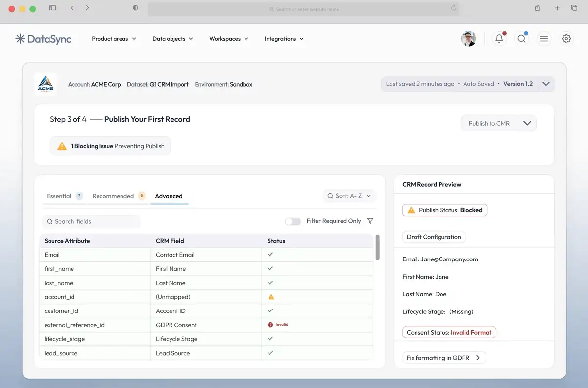The width and height of the screenshot is (588, 388).
Task: Click the browser address bar
Action: click(304, 9)
